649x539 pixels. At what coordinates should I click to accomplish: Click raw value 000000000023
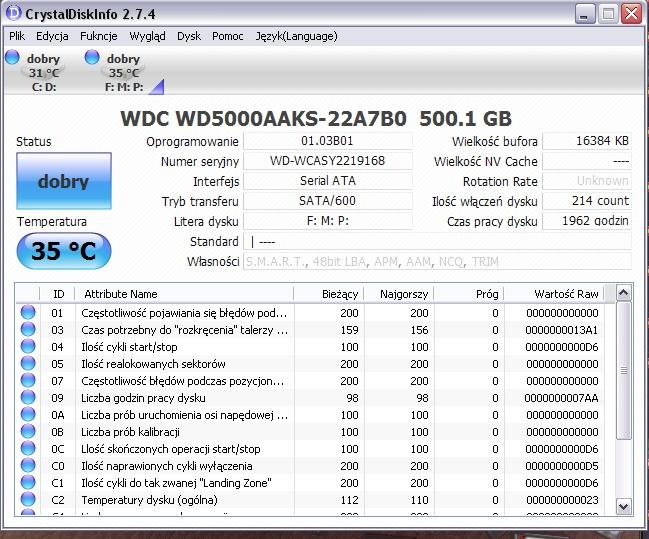pyautogui.click(x=562, y=500)
